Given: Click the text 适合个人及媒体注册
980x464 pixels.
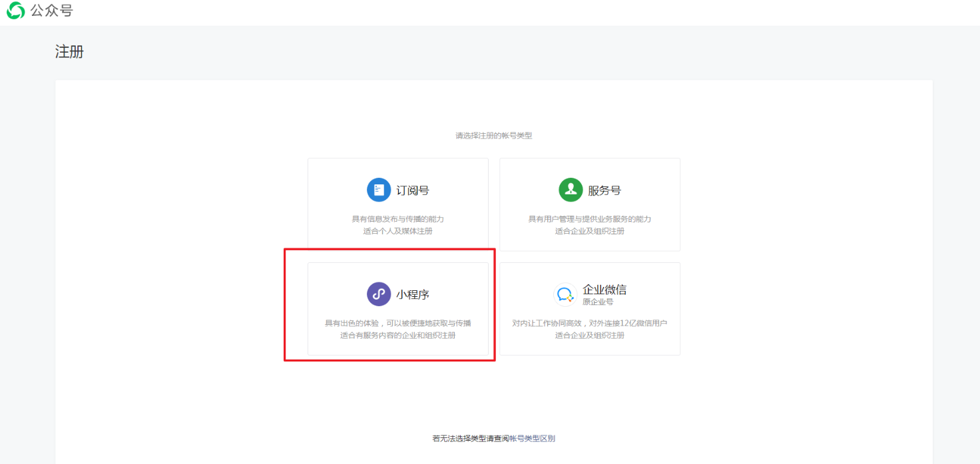Looking at the screenshot, I should point(398,231).
